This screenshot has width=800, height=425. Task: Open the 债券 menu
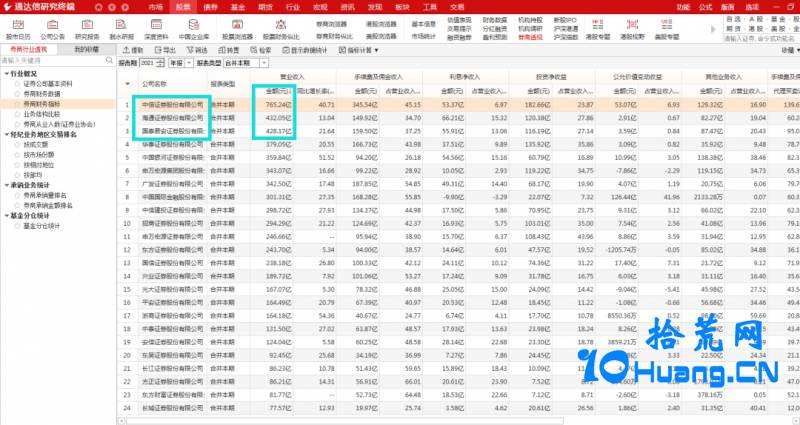(x=210, y=7)
